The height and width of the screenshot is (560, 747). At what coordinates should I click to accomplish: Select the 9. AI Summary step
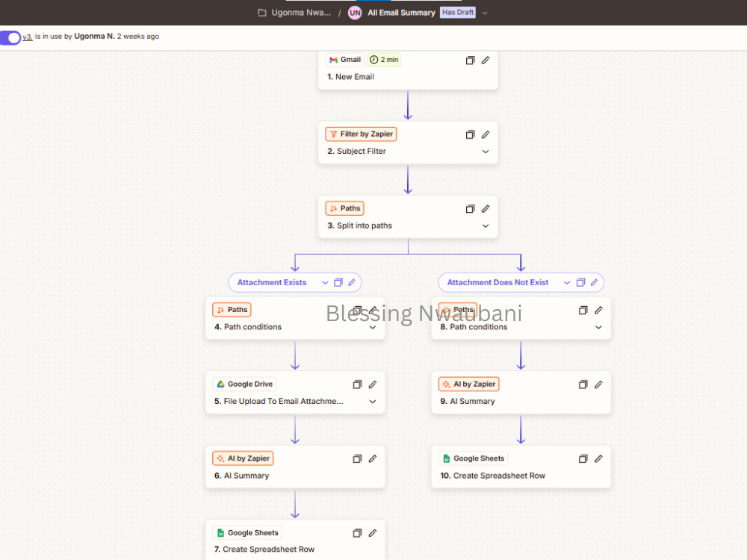[x=521, y=393]
